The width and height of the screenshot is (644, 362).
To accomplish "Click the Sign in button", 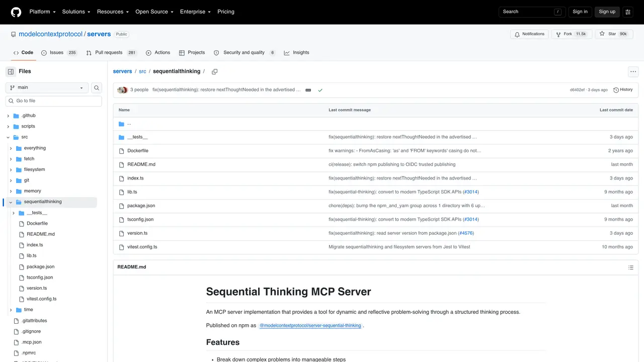I will [580, 12].
